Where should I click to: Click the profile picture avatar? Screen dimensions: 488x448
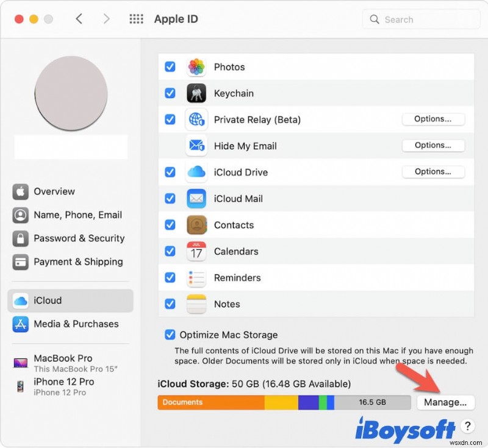tap(71, 93)
